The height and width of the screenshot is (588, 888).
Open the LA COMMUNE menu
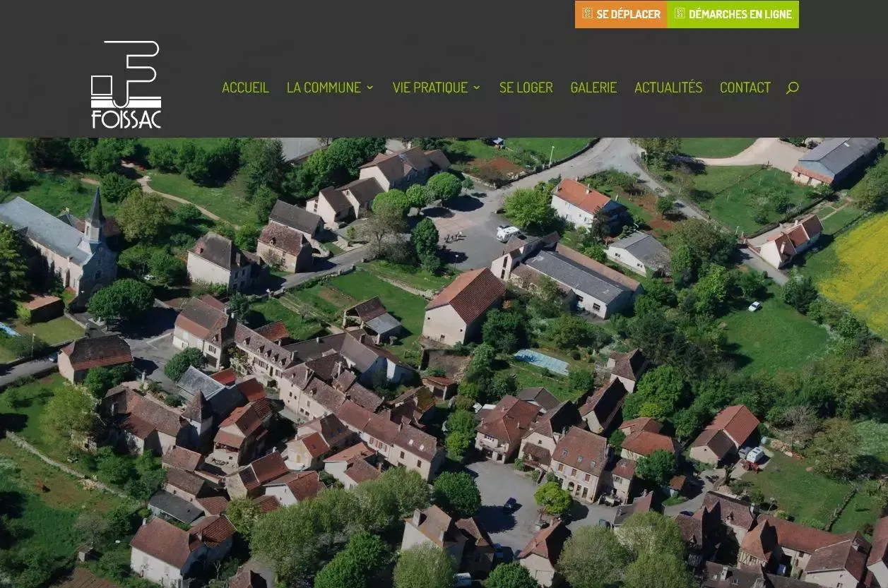click(324, 88)
